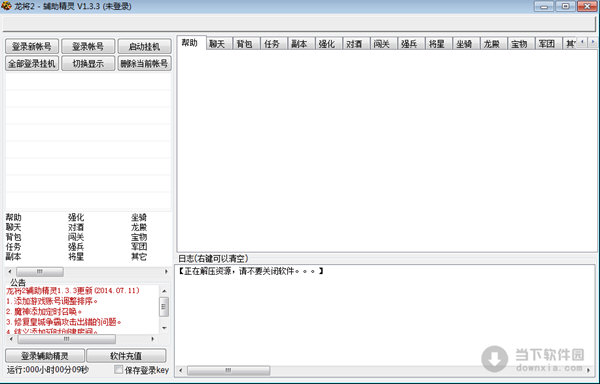Select the 坐骑 tab

point(465,44)
